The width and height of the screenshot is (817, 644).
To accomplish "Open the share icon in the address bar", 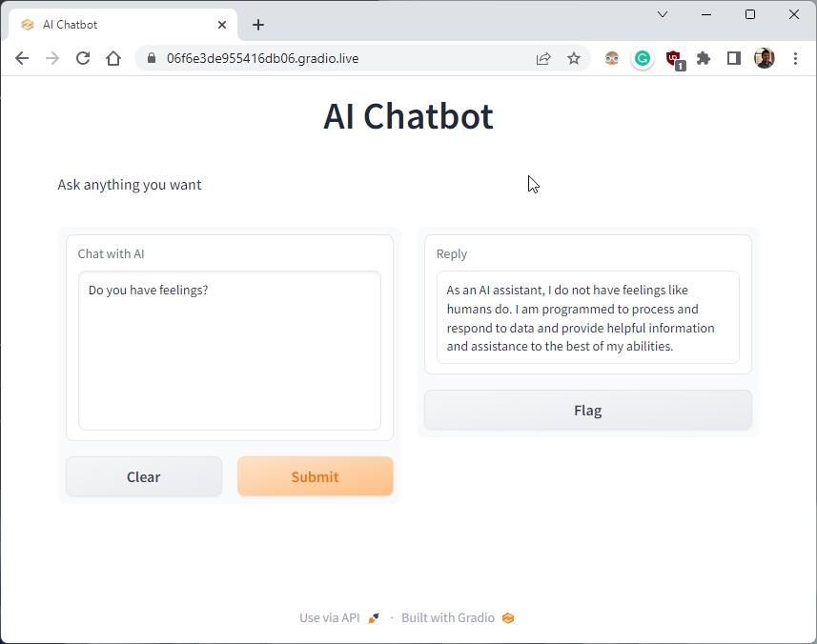I will click(x=543, y=58).
